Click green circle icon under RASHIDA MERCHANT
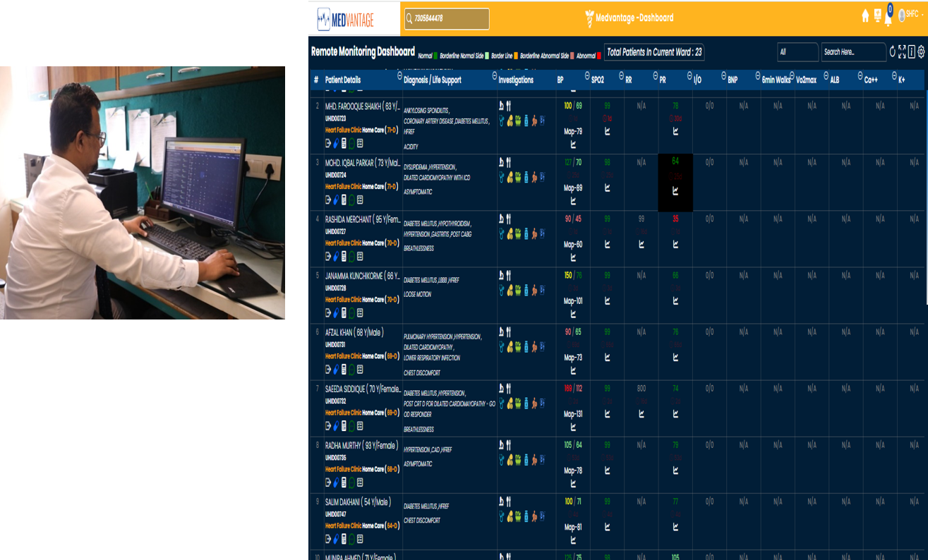 tap(351, 257)
